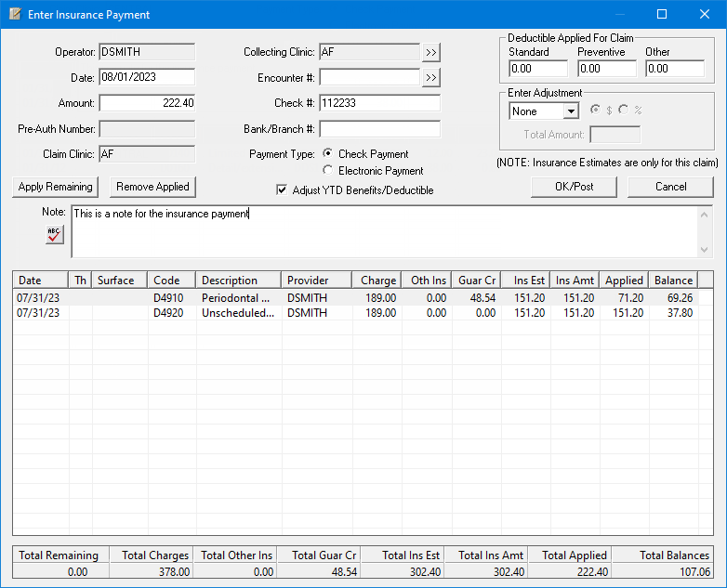
Task: Click the >> button beside Collecting Clinic
Action: pyautogui.click(x=430, y=52)
